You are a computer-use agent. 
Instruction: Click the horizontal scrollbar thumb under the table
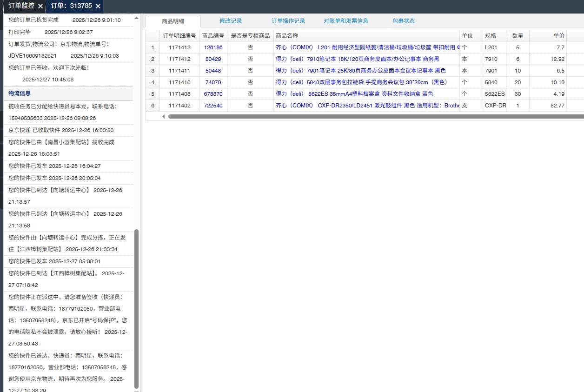pyautogui.click(x=372, y=116)
